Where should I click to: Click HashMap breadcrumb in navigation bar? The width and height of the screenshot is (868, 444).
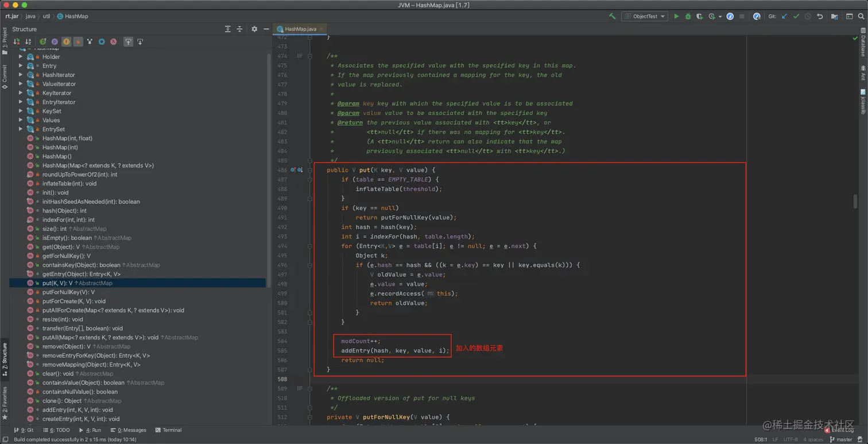72,16
